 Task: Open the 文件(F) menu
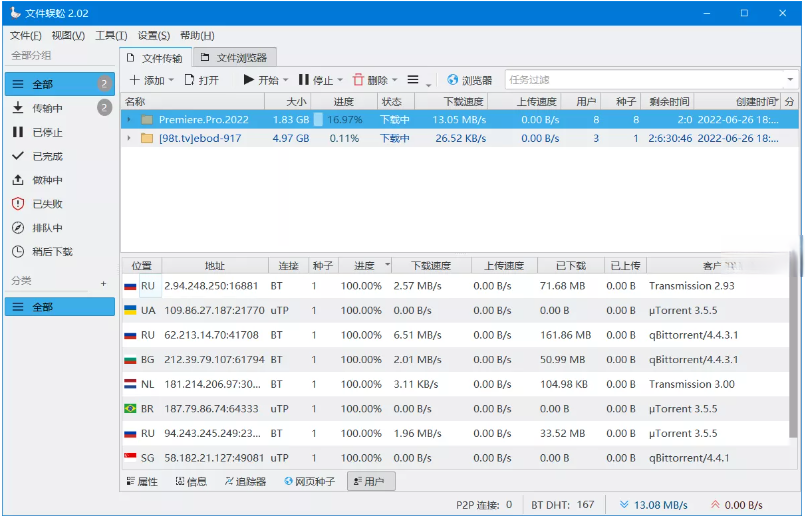pos(26,35)
